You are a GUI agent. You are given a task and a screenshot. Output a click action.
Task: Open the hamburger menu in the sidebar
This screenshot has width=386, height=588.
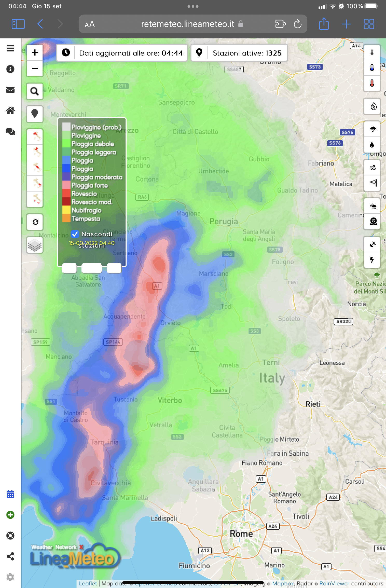point(10,48)
